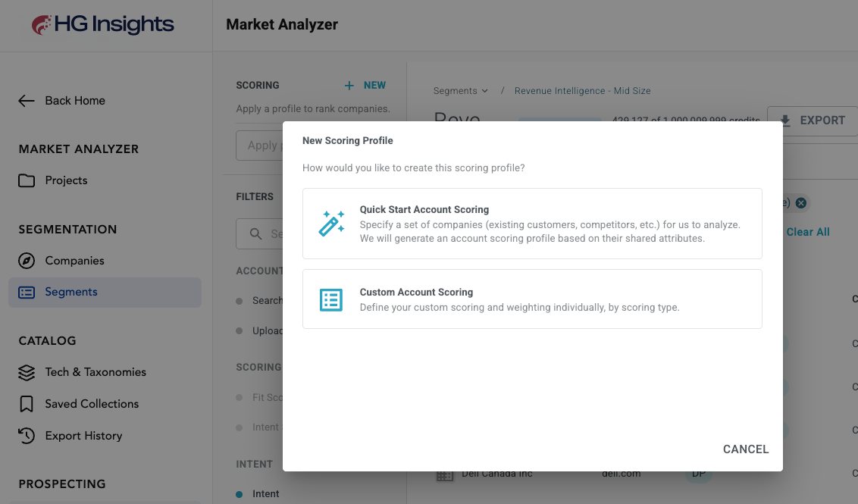The width and height of the screenshot is (858, 504).
Task: Select Segments in sidebar
Action: coord(105,293)
